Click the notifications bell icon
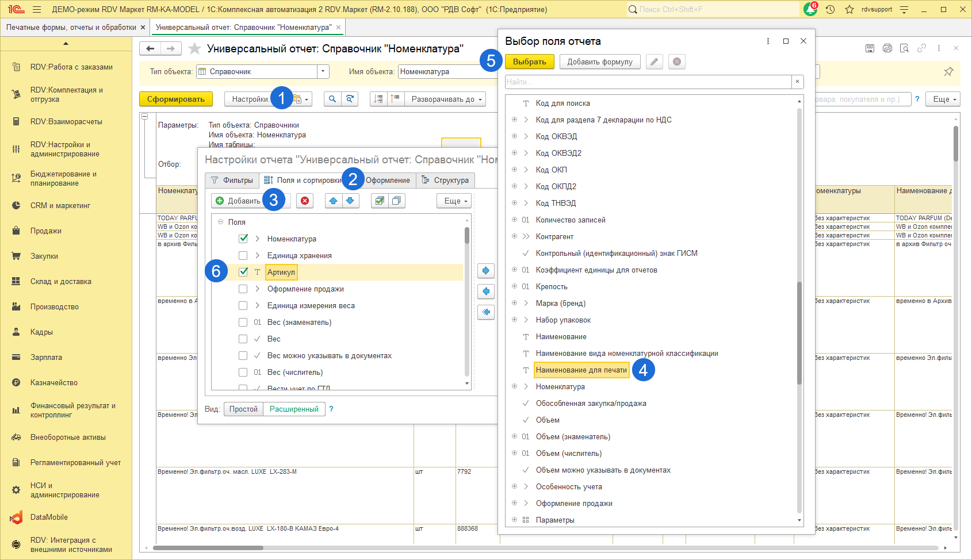The height and width of the screenshot is (560, 972). click(810, 9)
